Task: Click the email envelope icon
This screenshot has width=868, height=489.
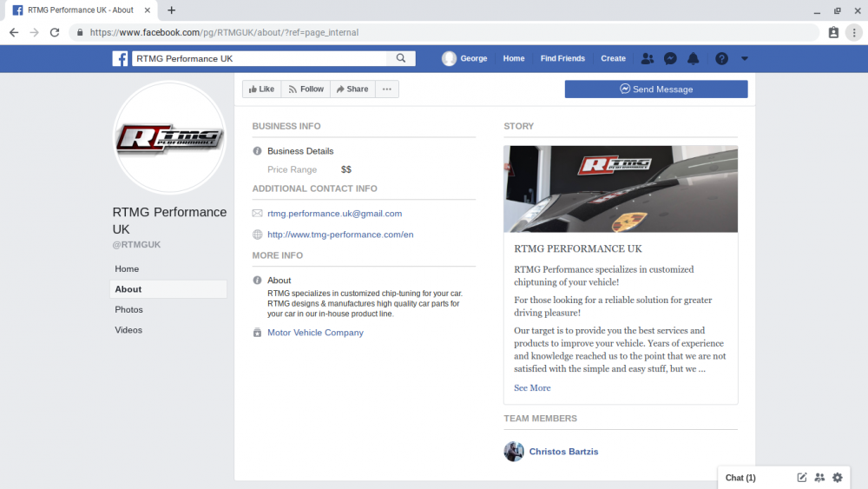Action: pos(258,213)
